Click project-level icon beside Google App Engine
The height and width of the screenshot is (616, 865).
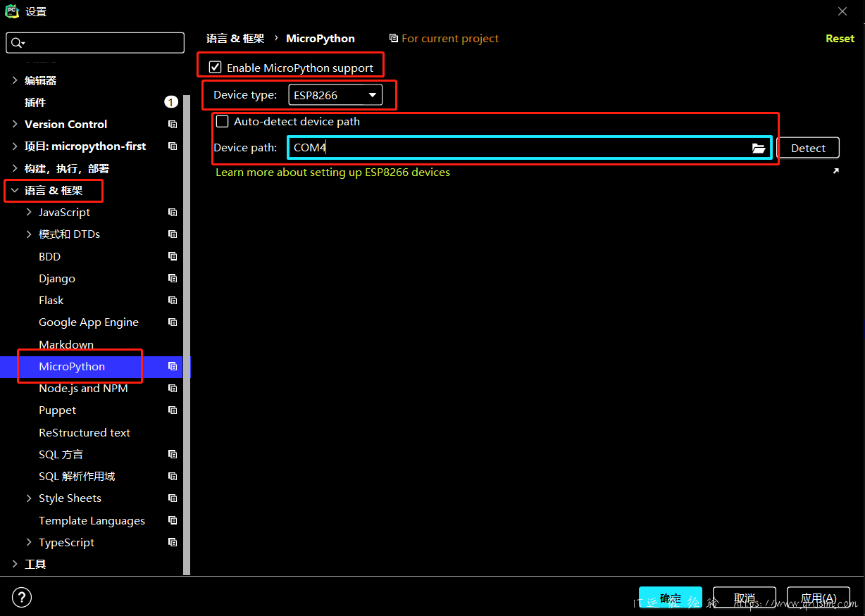coord(172,322)
